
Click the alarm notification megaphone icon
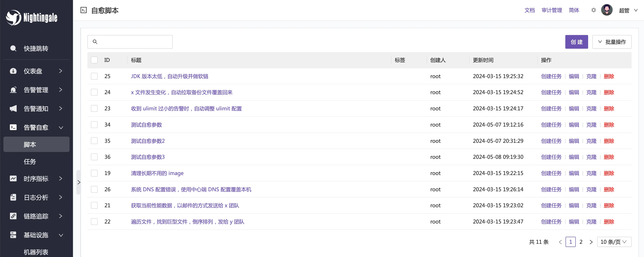point(13,109)
